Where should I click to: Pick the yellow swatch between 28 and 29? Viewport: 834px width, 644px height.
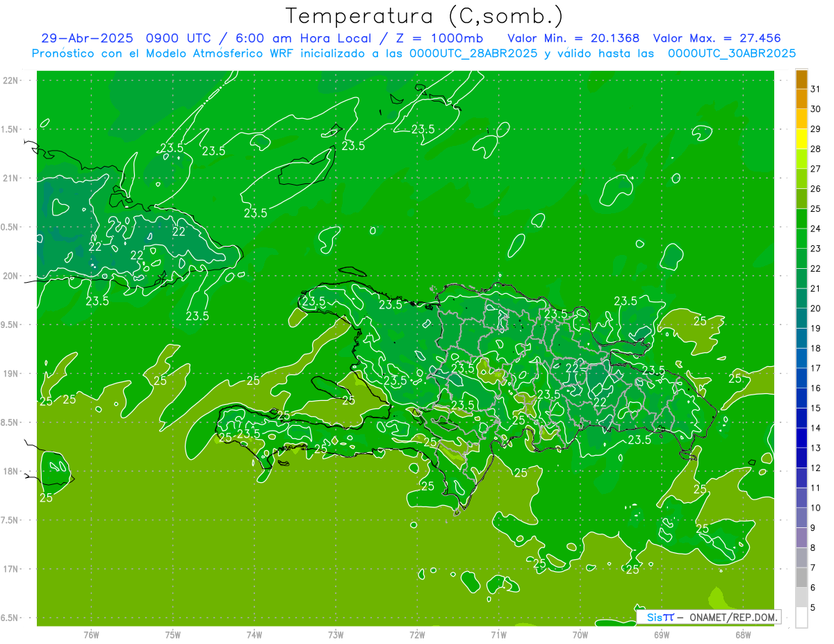coord(801,139)
